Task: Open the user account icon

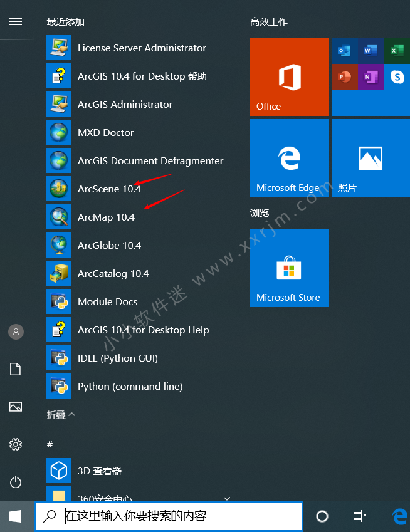Action: [16, 331]
